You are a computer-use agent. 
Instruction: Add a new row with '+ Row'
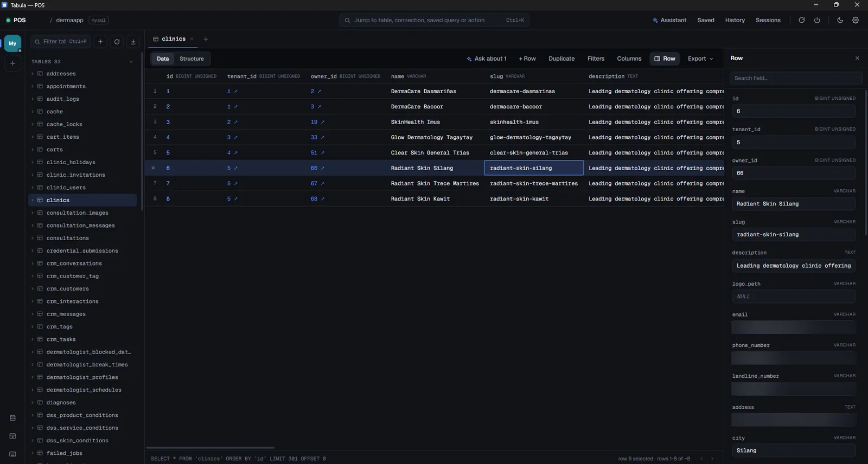click(x=527, y=59)
